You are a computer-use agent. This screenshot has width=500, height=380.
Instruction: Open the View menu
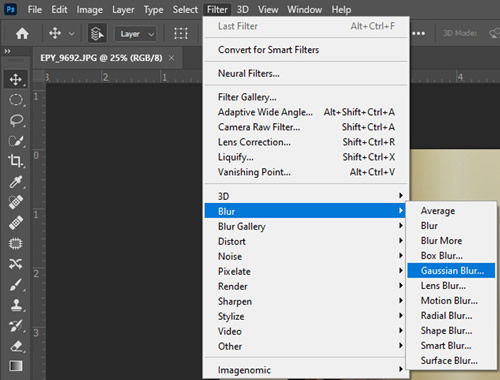click(x=268, y=10)
